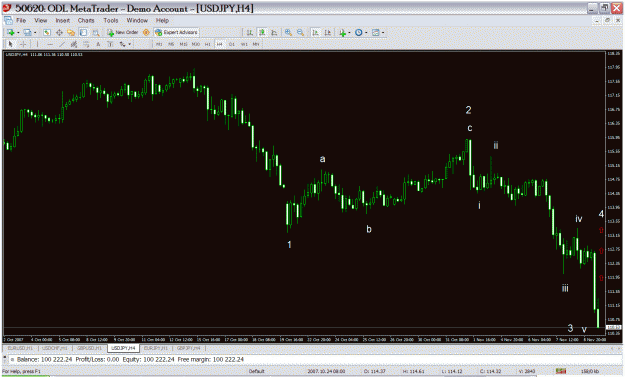Viewport: 625px width, 377px height.
Task: Toggle the Navigator window icon
Action: pos(71,32)
